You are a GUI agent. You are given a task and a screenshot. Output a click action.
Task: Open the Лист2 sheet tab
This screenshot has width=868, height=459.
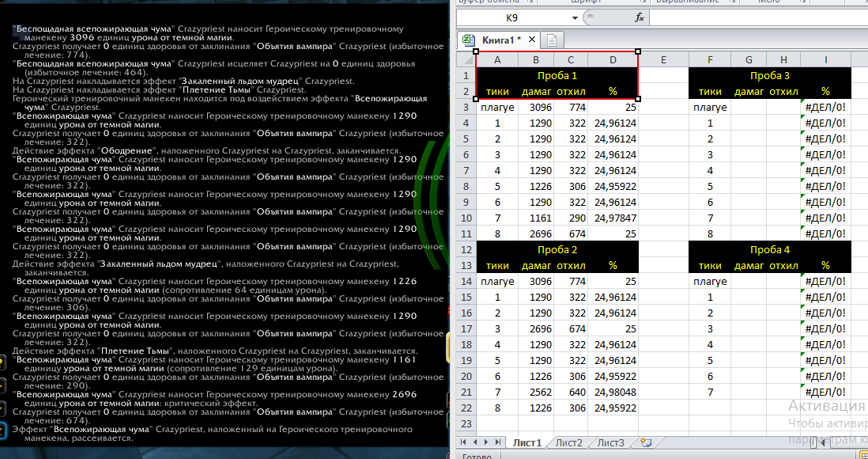click(x=568, y=442)
